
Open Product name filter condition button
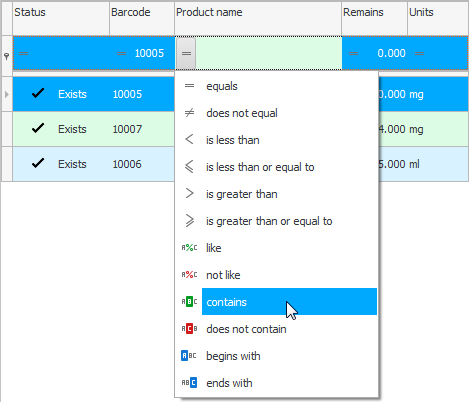coord(186,53)
